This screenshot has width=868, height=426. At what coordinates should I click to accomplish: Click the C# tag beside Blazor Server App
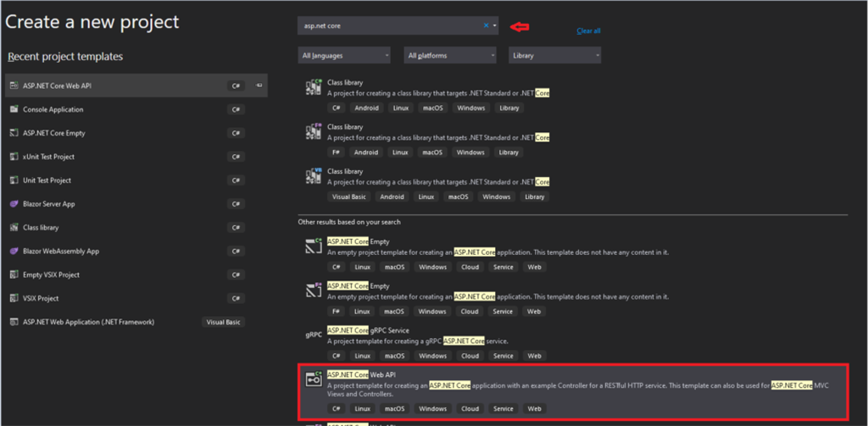(236, 204)
